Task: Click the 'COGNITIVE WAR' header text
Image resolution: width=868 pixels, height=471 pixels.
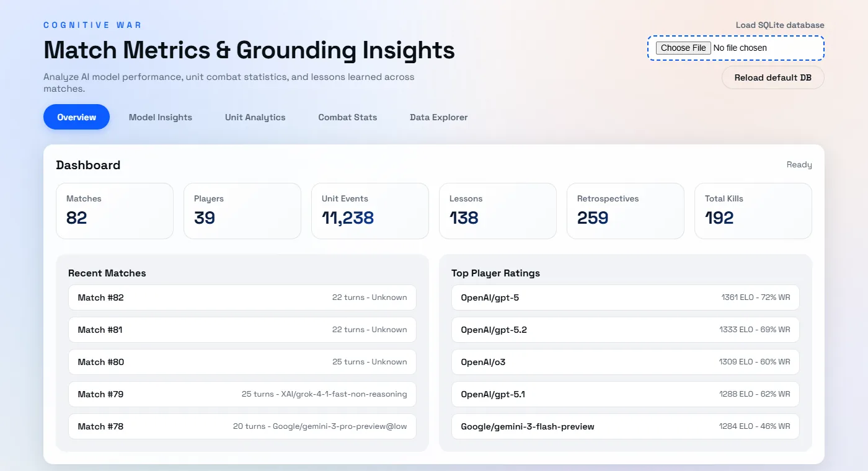Action: [92, 25]
